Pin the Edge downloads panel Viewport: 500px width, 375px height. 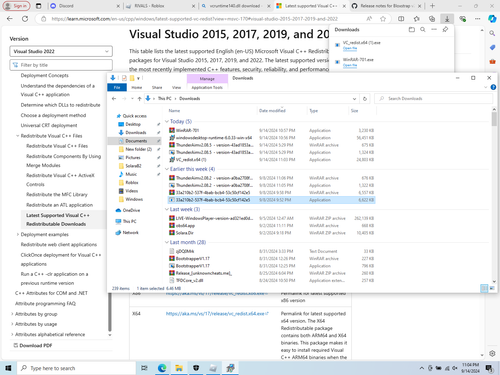pyautogui.click(x=445, y=30)
